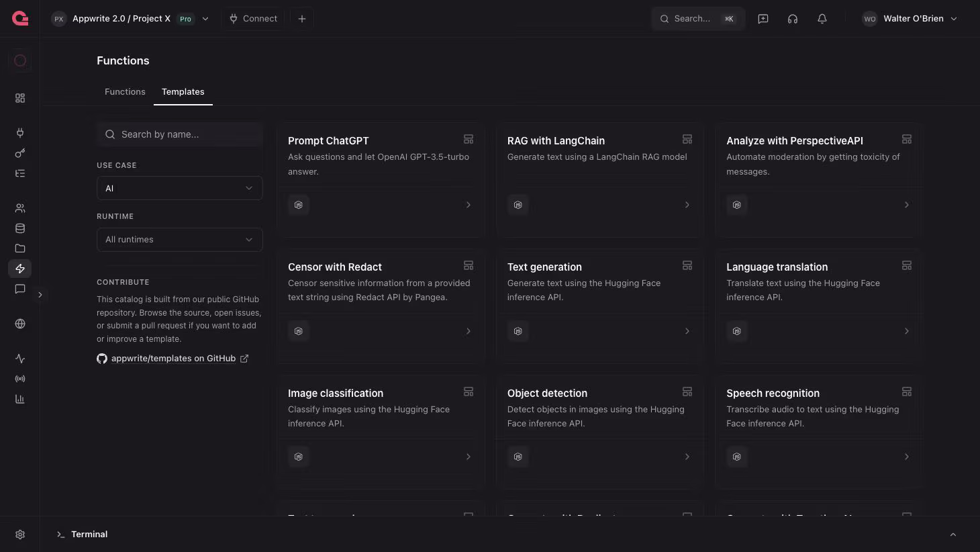Click runtime icon on Text generation card
Viewport: 980px width, 552px height.
518,331
